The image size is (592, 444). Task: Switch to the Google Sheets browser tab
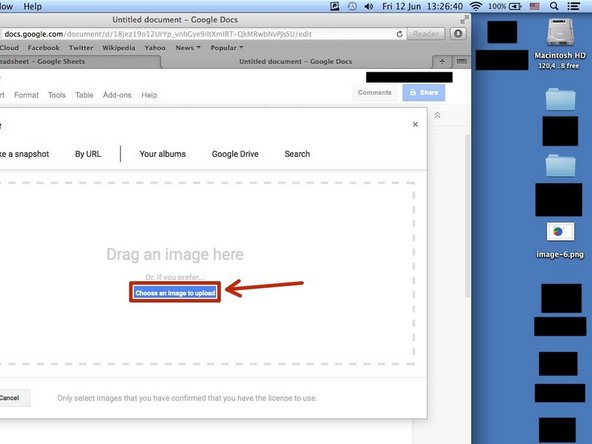(x=79, y=62)
